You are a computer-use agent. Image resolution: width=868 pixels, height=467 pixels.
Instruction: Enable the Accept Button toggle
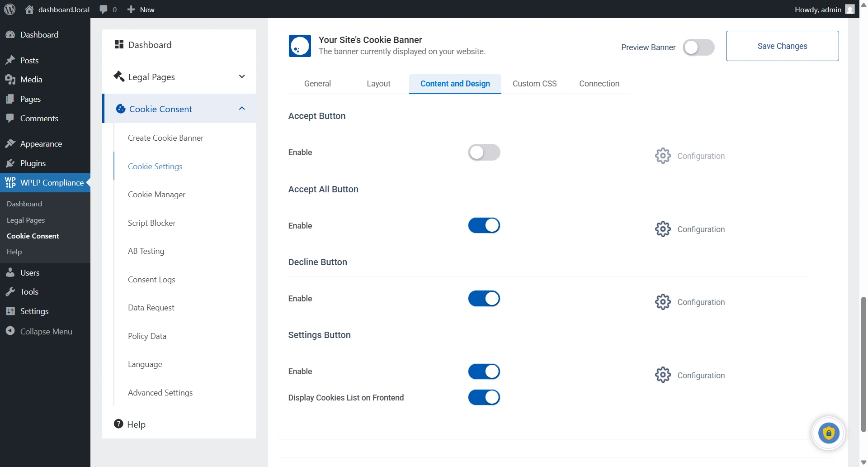coord(484,152)
